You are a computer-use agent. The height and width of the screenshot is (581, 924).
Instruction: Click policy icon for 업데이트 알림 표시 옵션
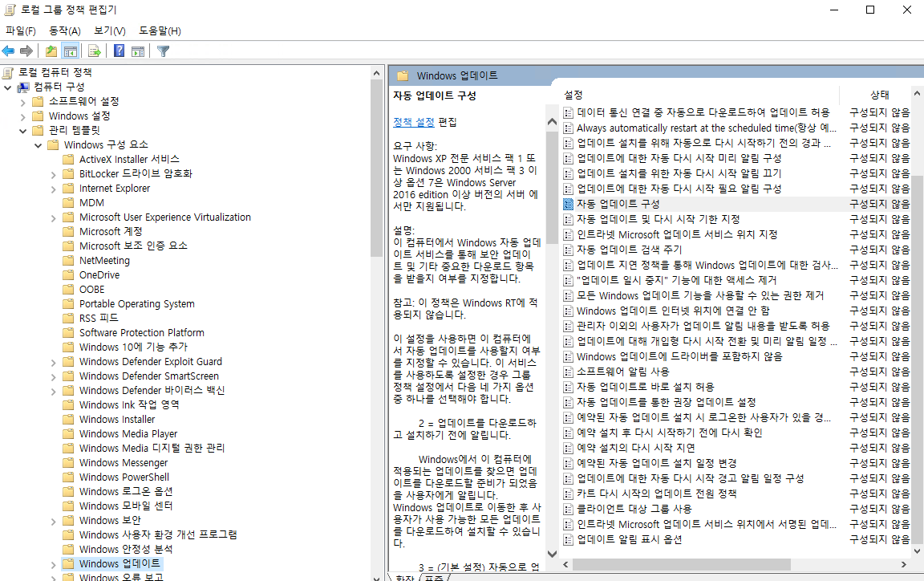coord(568,540)
